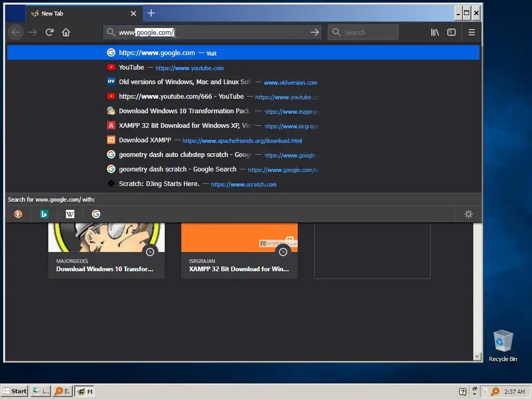Search with DuckDuckGo engine icon
532x399 pixels.
(x=18, y=214)
